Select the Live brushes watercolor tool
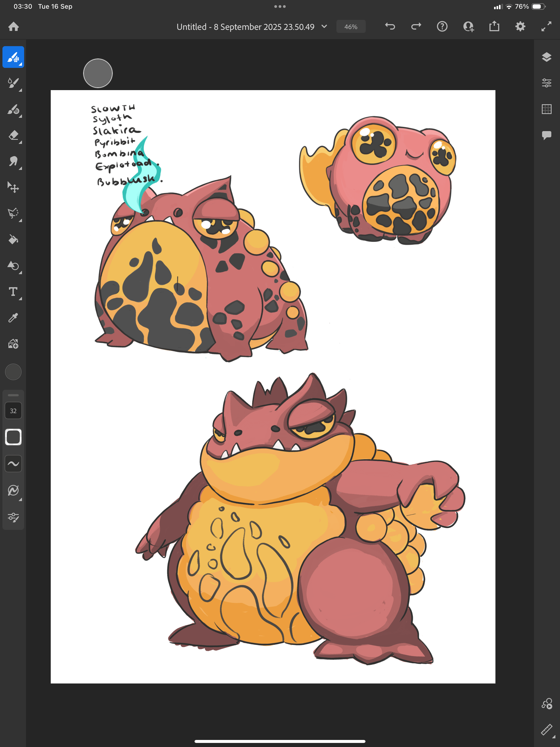Image resolution: width=560 pixels, height=747 pixels. [13, 83]
